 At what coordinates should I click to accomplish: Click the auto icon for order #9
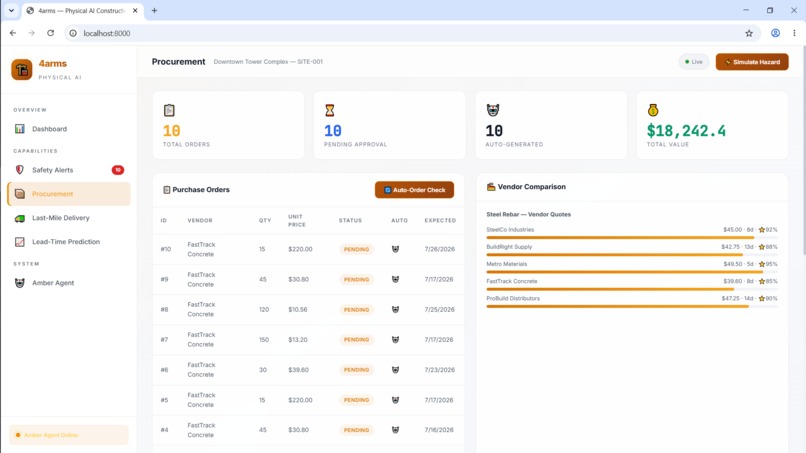pos(395,279)
